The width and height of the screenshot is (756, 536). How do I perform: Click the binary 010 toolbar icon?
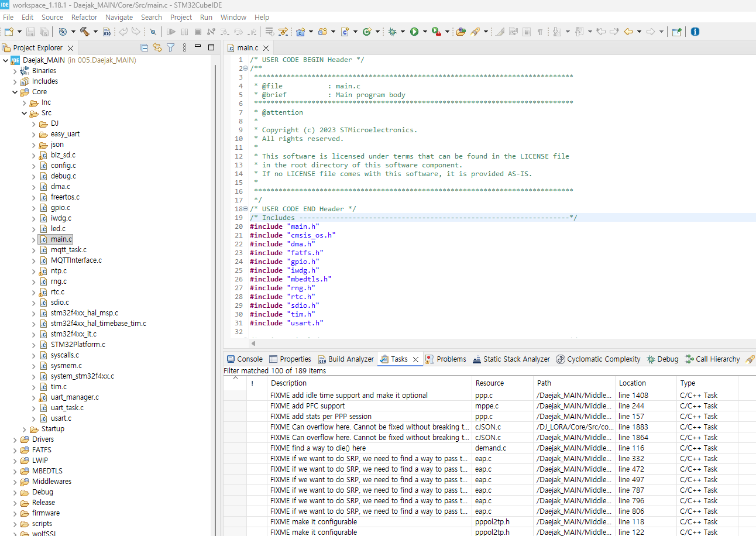106,32
